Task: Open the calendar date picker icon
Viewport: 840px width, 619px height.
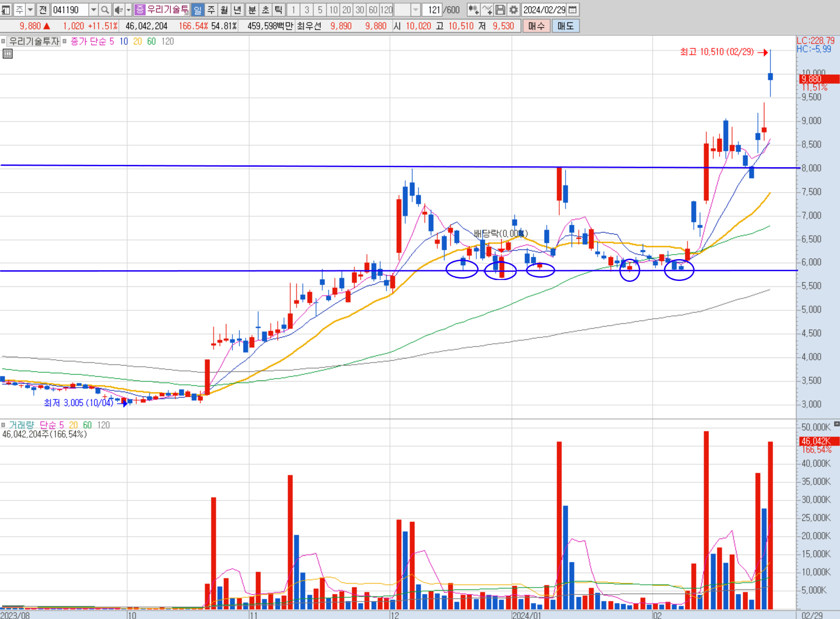Action: pyautogui.click(x=573, y=10)
